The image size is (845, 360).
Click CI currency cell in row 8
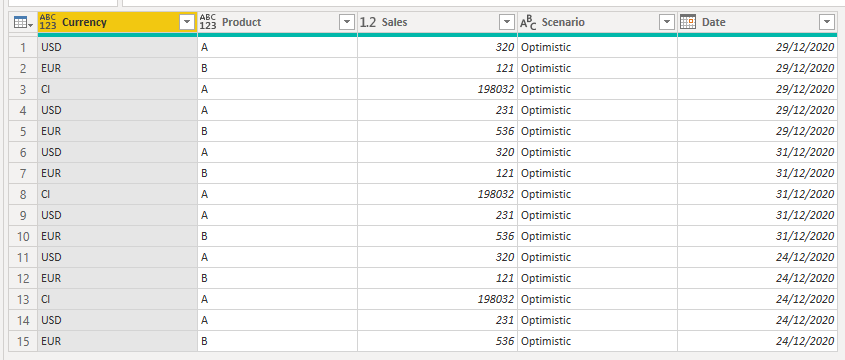click(117, 195)
